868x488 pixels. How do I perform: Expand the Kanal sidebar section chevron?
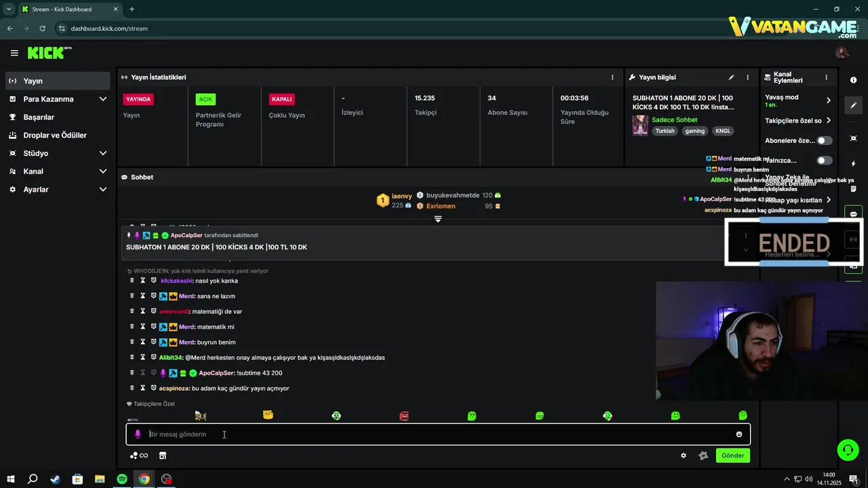(x=103, y=171)
